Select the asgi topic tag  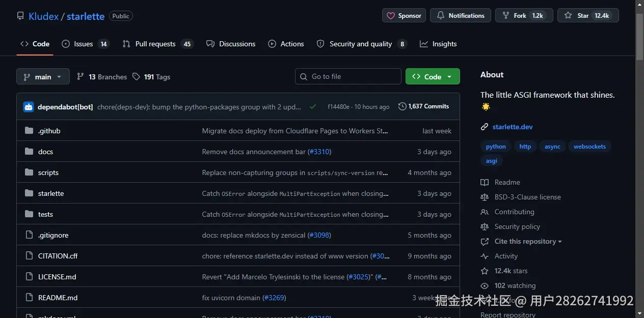[x=492, y=161]
